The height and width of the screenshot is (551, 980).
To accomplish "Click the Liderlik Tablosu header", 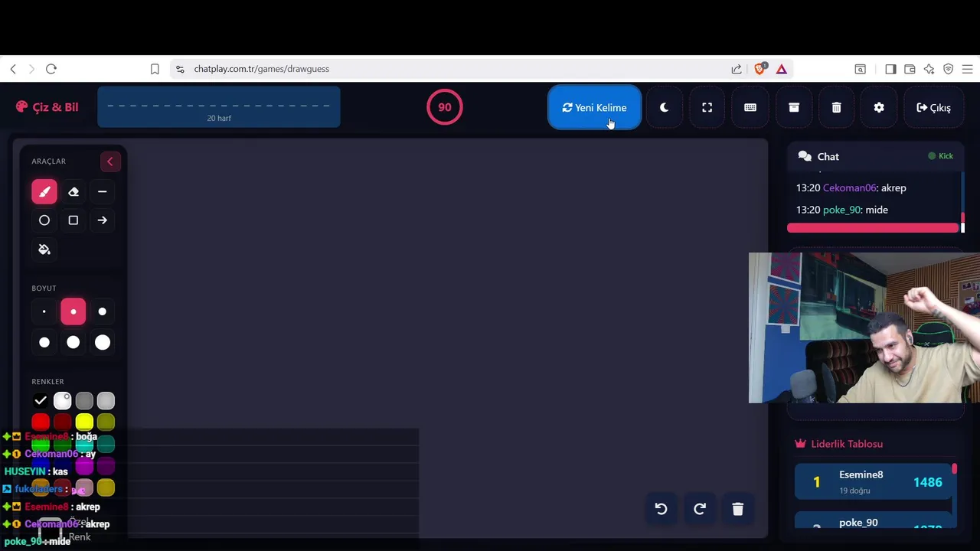I will click(839, 444).
